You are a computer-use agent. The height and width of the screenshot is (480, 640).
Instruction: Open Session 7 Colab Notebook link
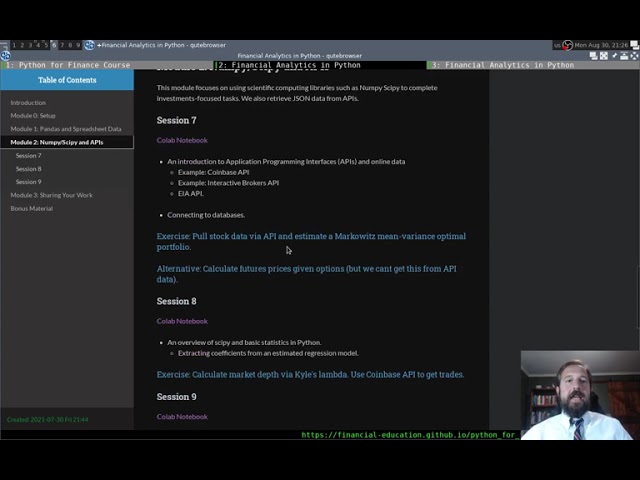pyautogui.click(x=182, y=140)
